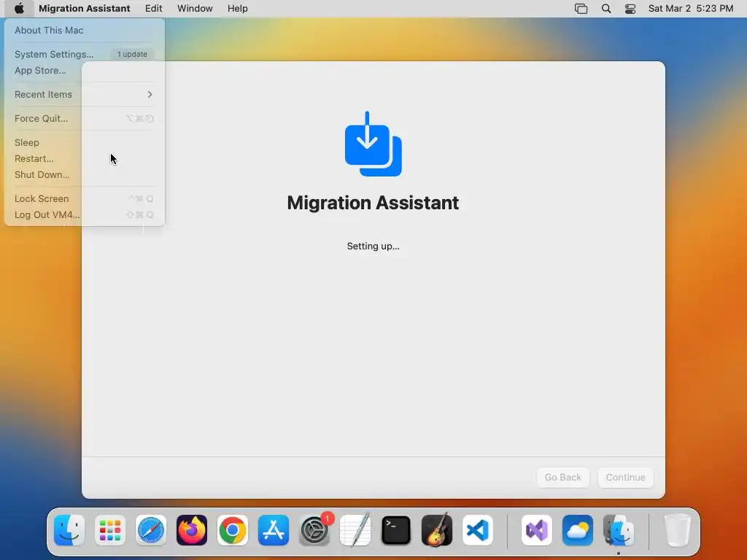Open Spotlight search in menu bar
The width and height of the screenshot is (747, 560).
(x=606, y=9)
